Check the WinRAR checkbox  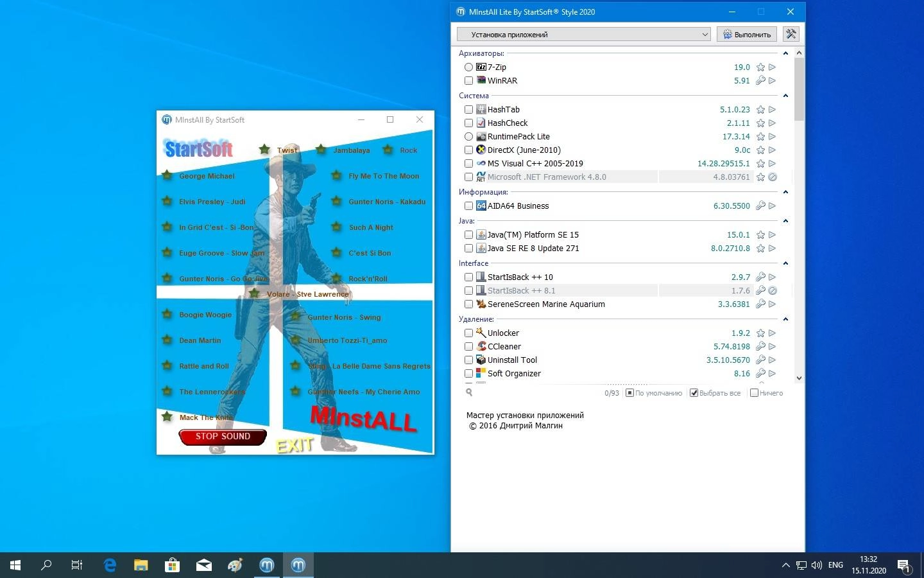[x=468, y=80]
